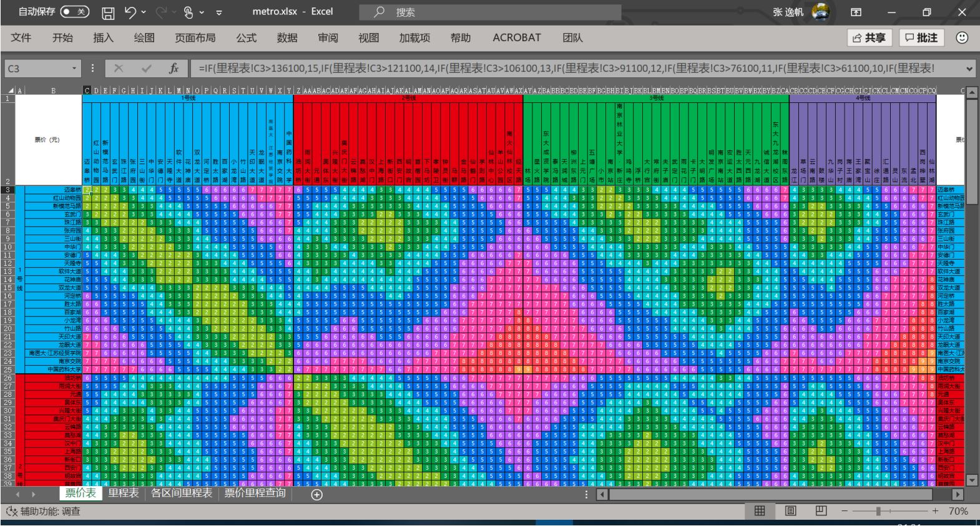
Task: Click the select-all corner of the grid
Action: pyautogui.click(x=10, y=90)
